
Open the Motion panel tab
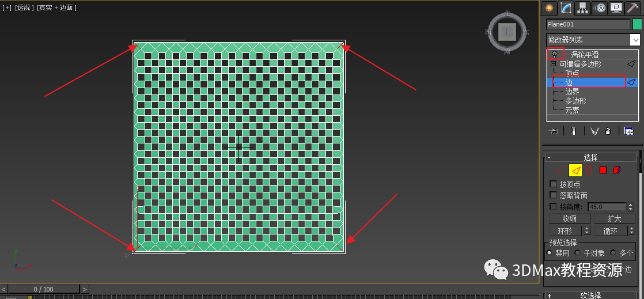tap(598, 7)
